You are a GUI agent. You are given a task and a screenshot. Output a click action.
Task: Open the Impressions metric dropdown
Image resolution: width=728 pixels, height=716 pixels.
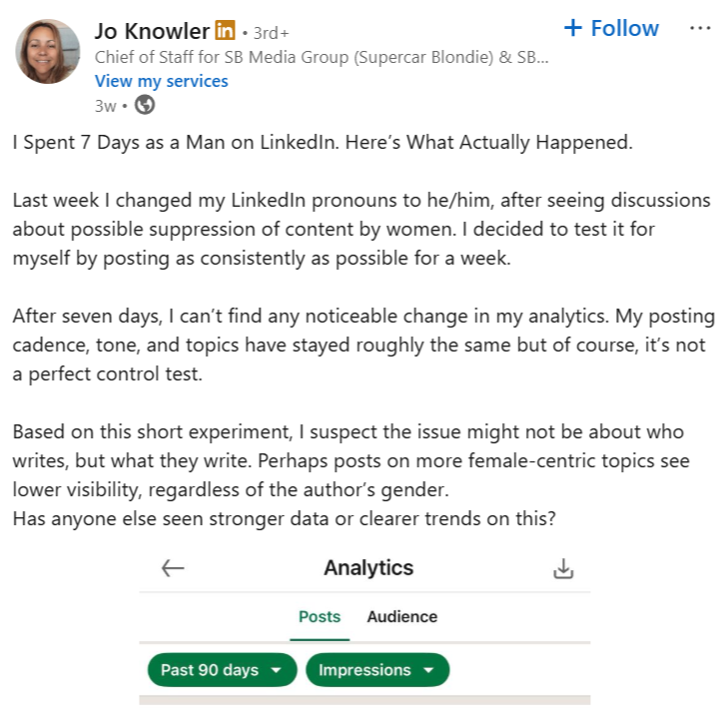(x=377, y=670)
